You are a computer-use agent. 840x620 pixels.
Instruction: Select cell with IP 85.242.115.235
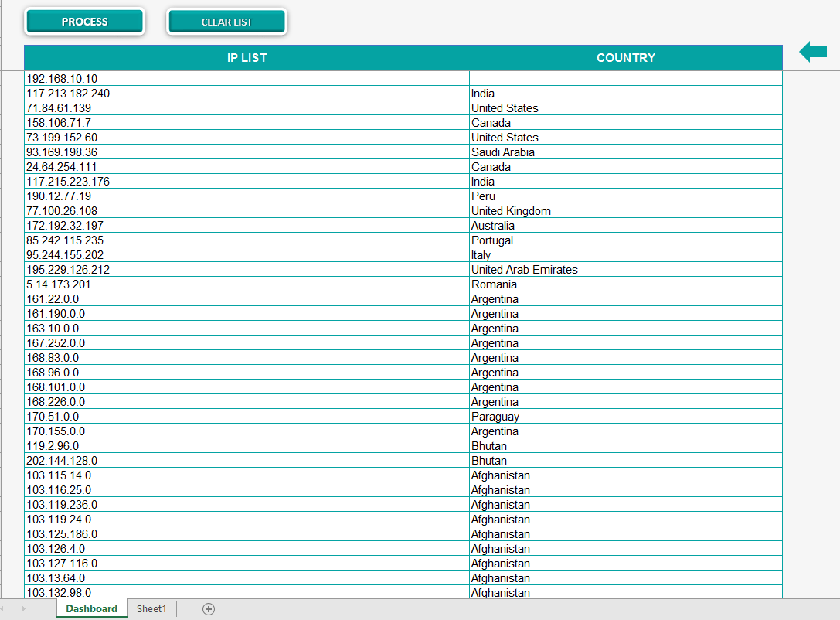coord(247,240)
